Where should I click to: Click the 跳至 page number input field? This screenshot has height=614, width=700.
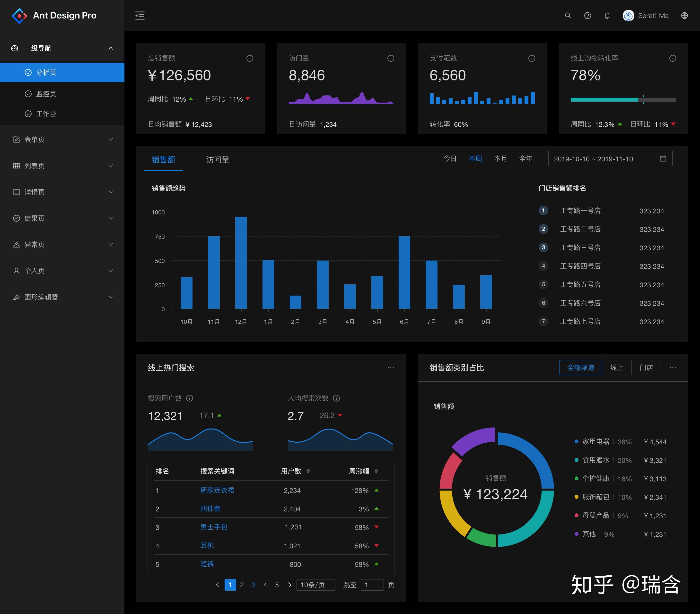click(372, 585)
